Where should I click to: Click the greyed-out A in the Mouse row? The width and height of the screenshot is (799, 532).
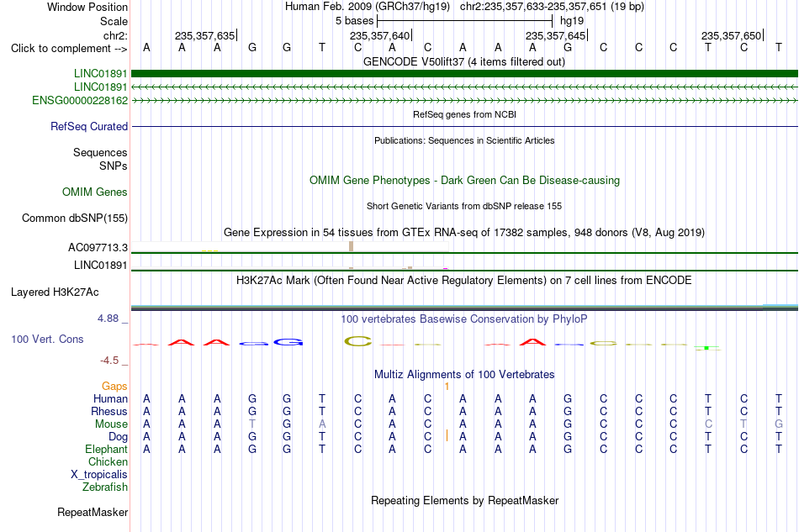322,424
